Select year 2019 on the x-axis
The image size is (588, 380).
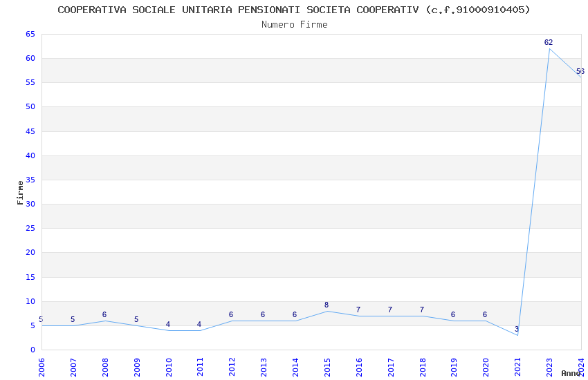pyautogui.click(x=454, y=366)
